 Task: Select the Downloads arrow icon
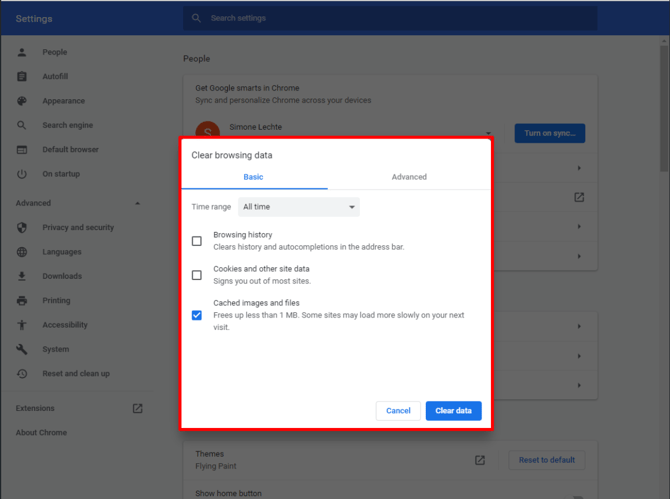22,276
